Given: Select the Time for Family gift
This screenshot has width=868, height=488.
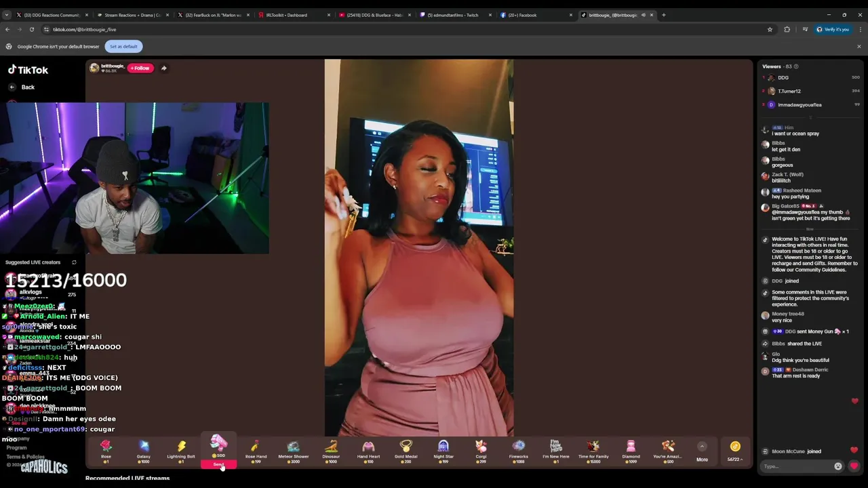Looking at the screenshot, I should [x=593, y=450].
